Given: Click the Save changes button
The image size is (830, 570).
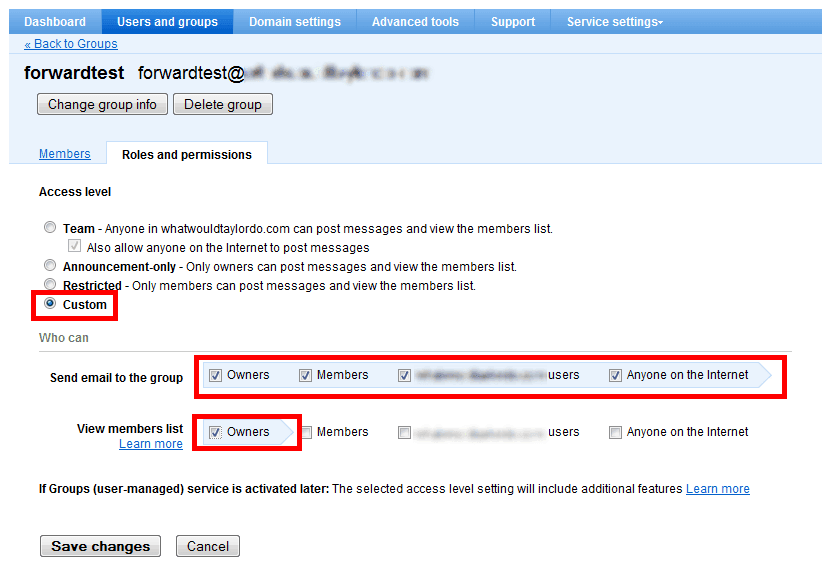Looking at the screenshot, I should tap(100, 546).
